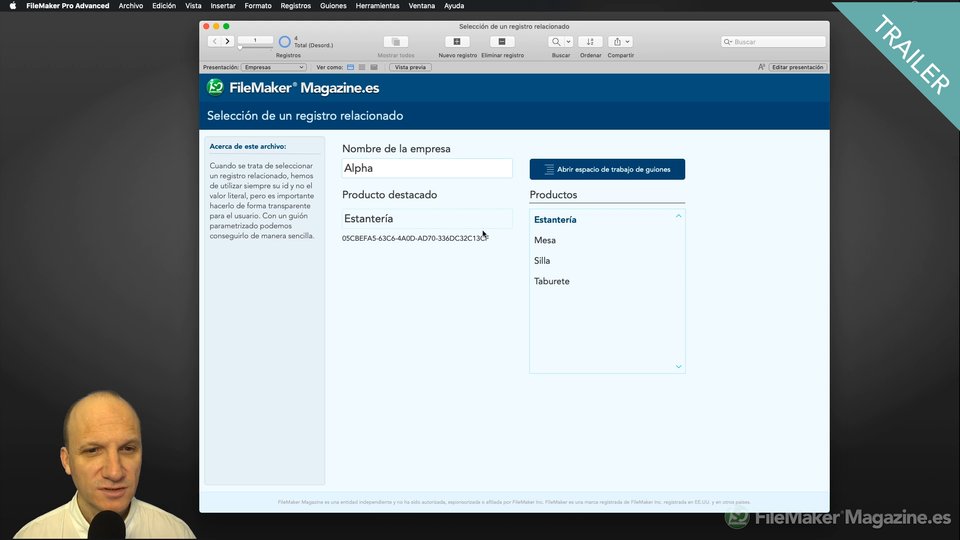The height and width of the screenshot is (540, 960).
Task: Click the Producto destacado Estantería field
Action: click(x=427, y=219)
